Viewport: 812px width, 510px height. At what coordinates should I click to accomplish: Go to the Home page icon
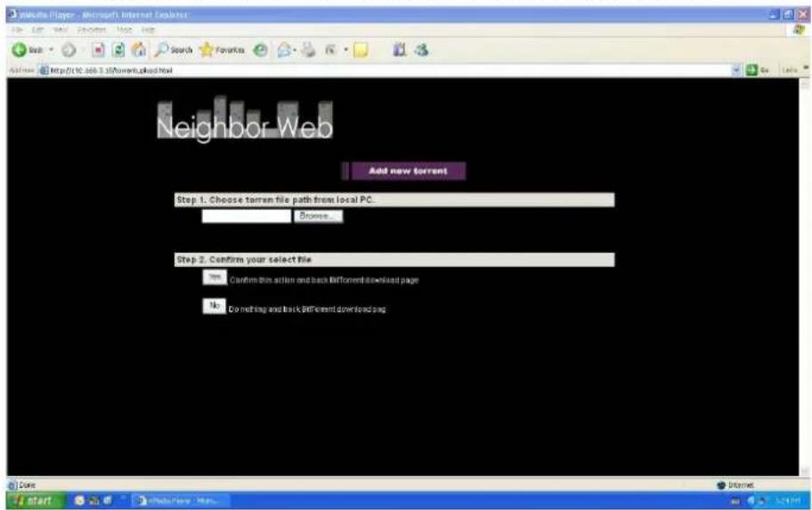pos(139,50)
